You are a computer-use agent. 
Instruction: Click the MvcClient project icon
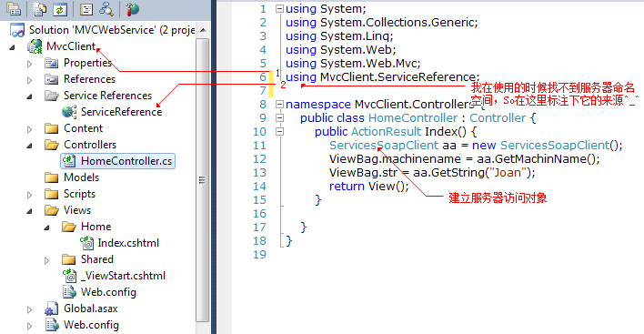(x=35, y=46)
